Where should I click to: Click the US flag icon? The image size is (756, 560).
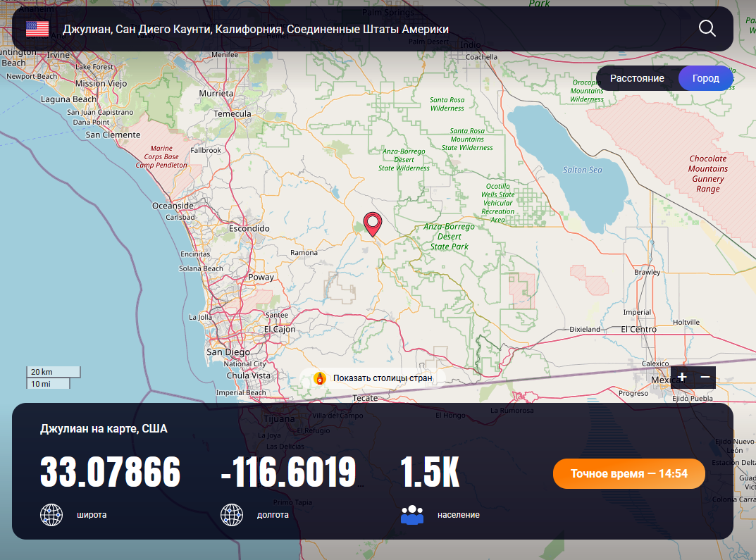coord(37,29)
